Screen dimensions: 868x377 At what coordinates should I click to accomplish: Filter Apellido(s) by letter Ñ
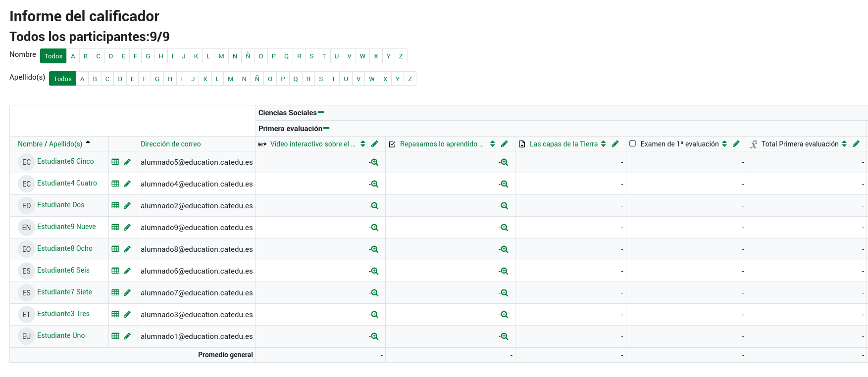click(x=257, y=79)
